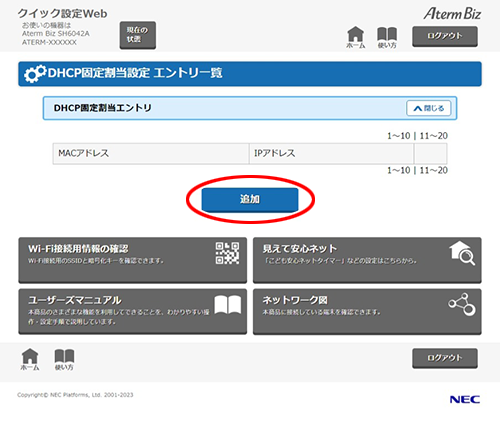Click the top Home (ホーム) icon
Screen dimensions: 500x446
click(356, 37)
